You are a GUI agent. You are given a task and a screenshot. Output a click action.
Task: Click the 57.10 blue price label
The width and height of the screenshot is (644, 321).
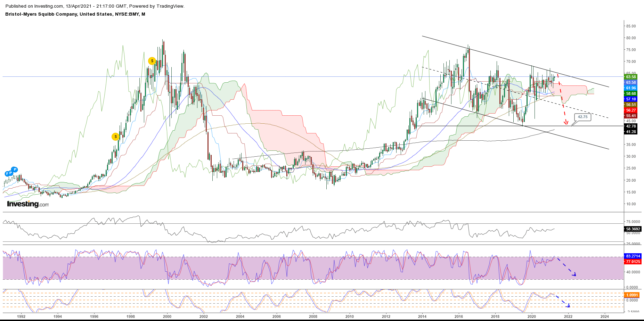tap(631, 99)
